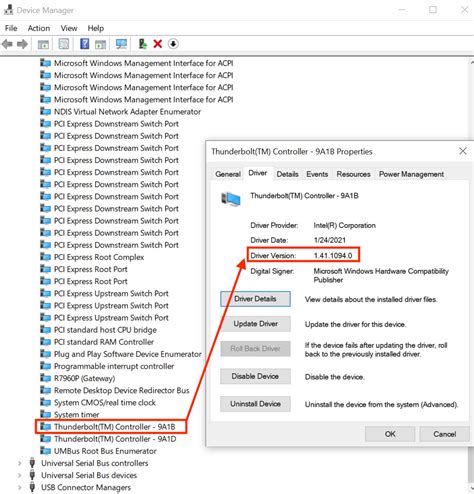This screenshot has width=474, height=494.
Task: Click icon beside Programmable interrupt controller
Action: coord(45,366)
